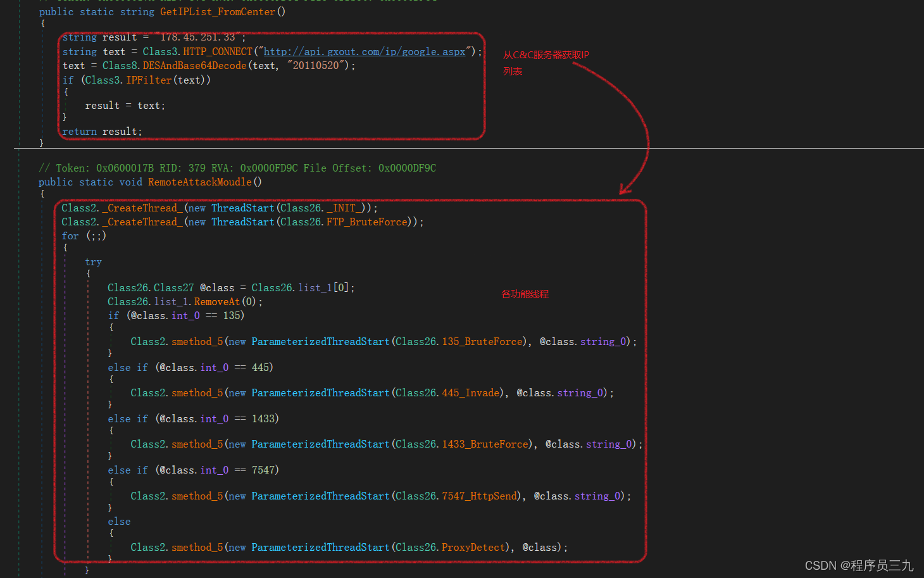Go to the DESAndBase64Decode method
This screenshot has height=578, width=924.
click(194, 66)
